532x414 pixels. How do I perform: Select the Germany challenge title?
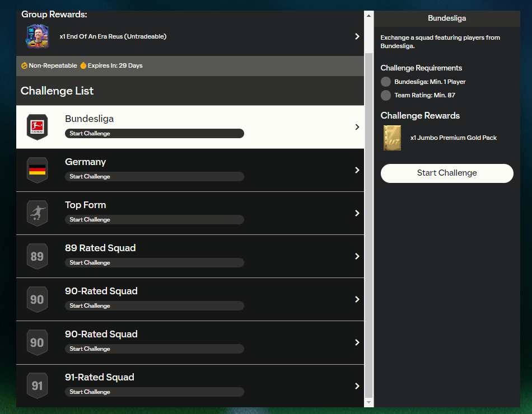click(85, 162)
